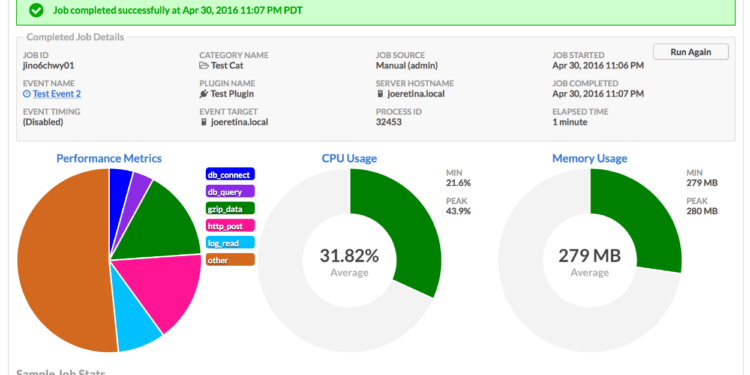Click the CPU peak value 43.9%

coord(458,211)
